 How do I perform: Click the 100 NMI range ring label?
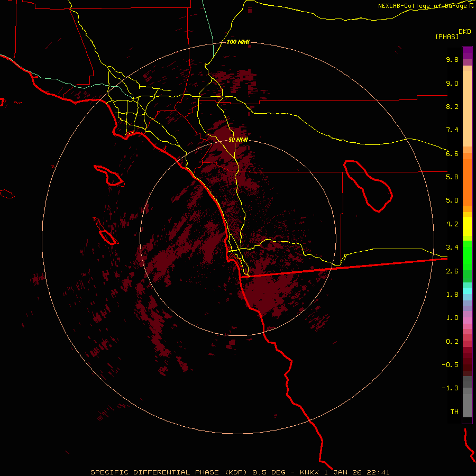point(238,42)
